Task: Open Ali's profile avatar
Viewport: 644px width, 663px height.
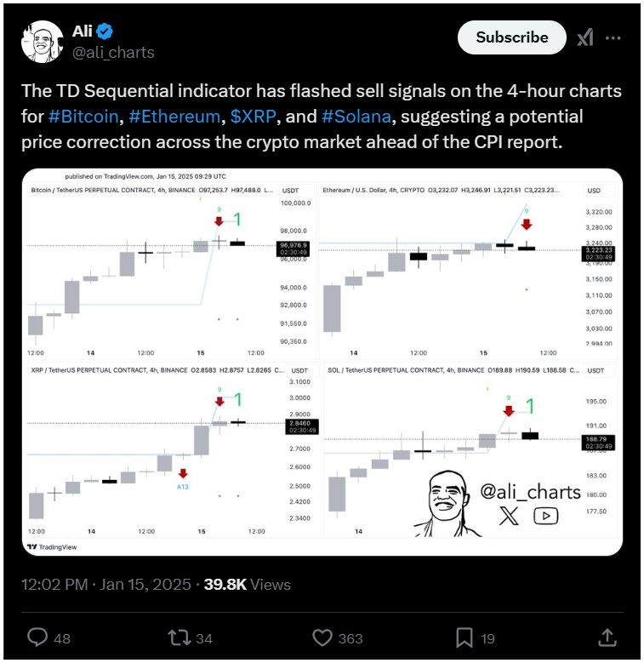Action: click(43, 42)
